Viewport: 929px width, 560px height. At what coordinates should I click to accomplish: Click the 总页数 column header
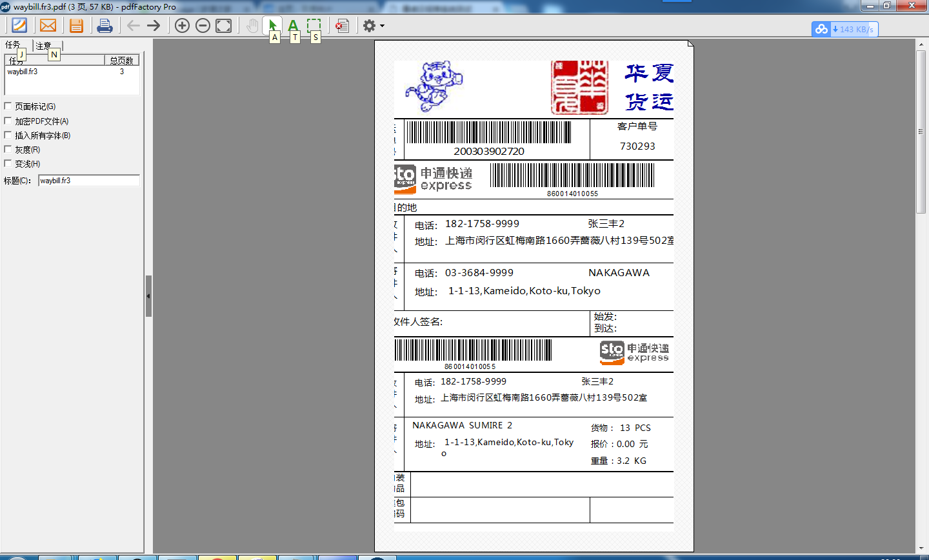click(x=121, y=60)
